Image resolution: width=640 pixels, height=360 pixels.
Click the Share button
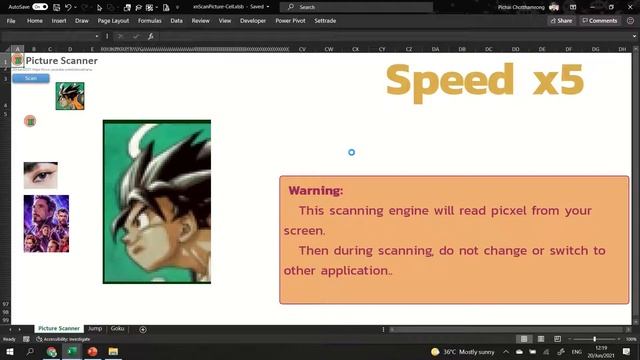(x=561, y=21)
